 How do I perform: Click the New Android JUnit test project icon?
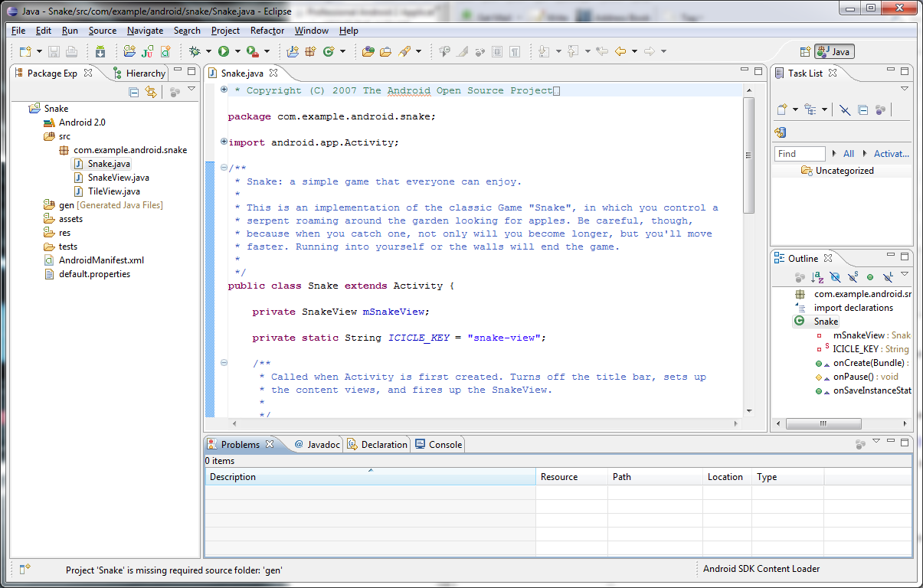(x=147, y=51)
